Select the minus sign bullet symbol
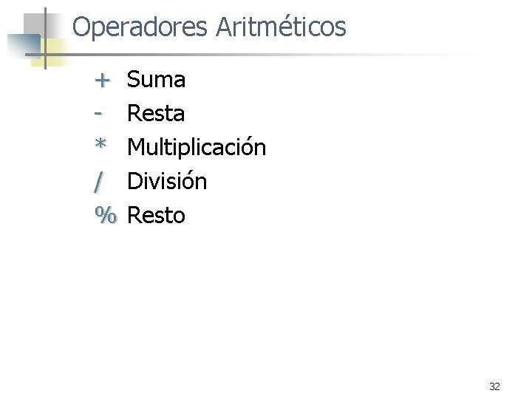This screenshot has height=399, width=532. pos(98,113)
